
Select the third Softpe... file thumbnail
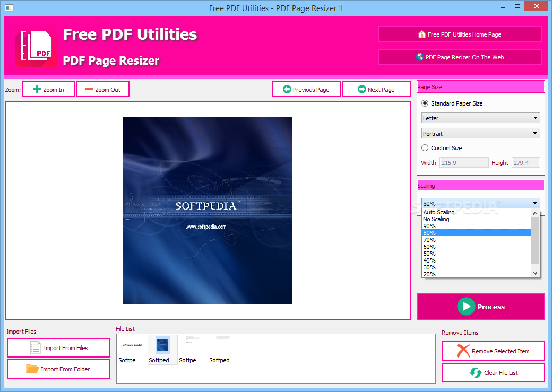tap(193, 350)
